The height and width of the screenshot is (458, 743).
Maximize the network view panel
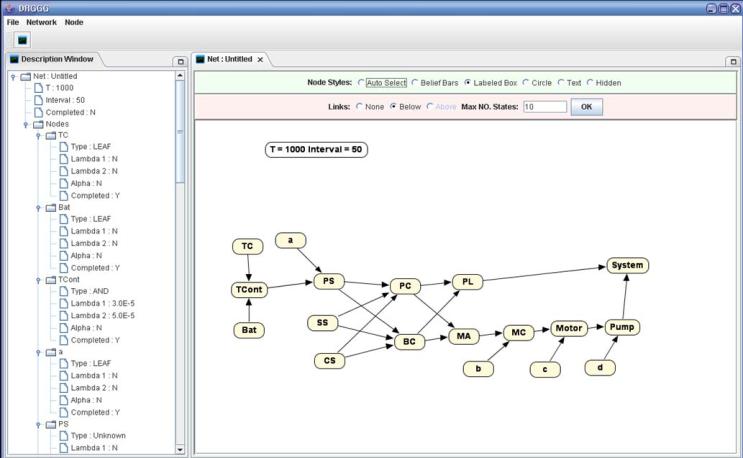732,61
